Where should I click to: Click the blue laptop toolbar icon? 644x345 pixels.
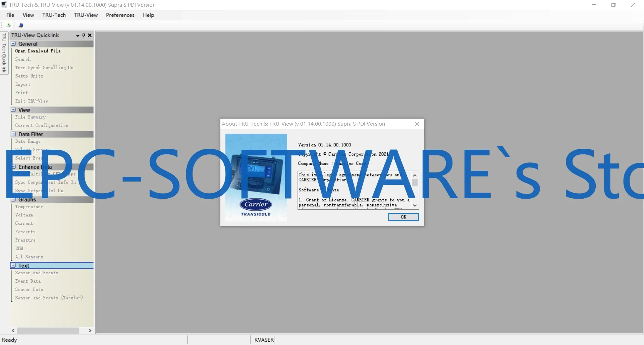21,25
